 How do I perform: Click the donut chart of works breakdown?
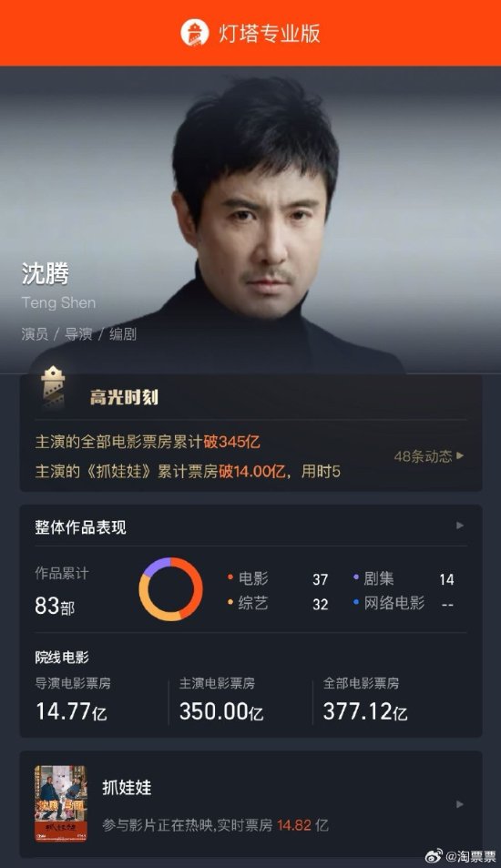(x=170, y=589)
